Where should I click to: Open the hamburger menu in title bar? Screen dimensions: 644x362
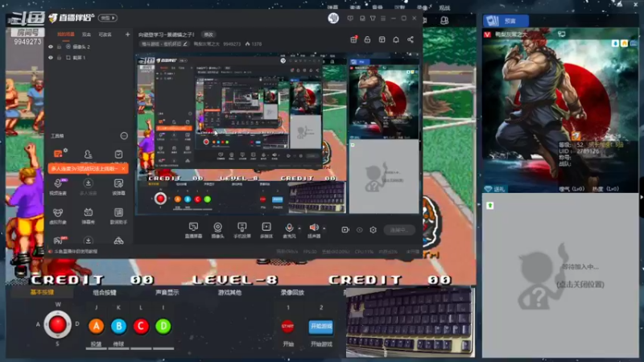coord(383,18)
